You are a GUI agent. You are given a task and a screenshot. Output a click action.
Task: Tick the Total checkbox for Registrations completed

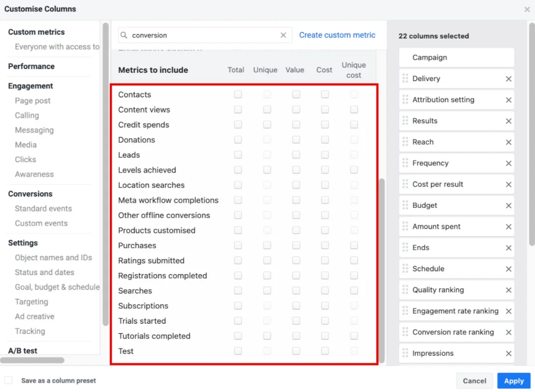click(x=238, y=275)
